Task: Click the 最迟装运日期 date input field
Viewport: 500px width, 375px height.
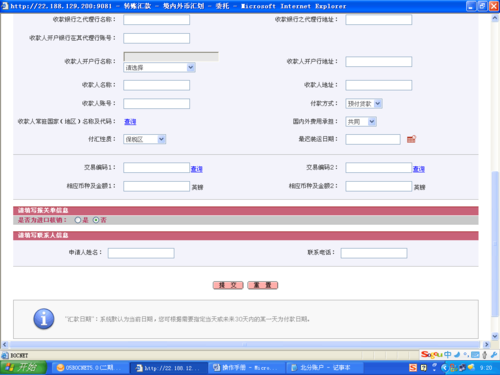Action: tap(373, 139)
